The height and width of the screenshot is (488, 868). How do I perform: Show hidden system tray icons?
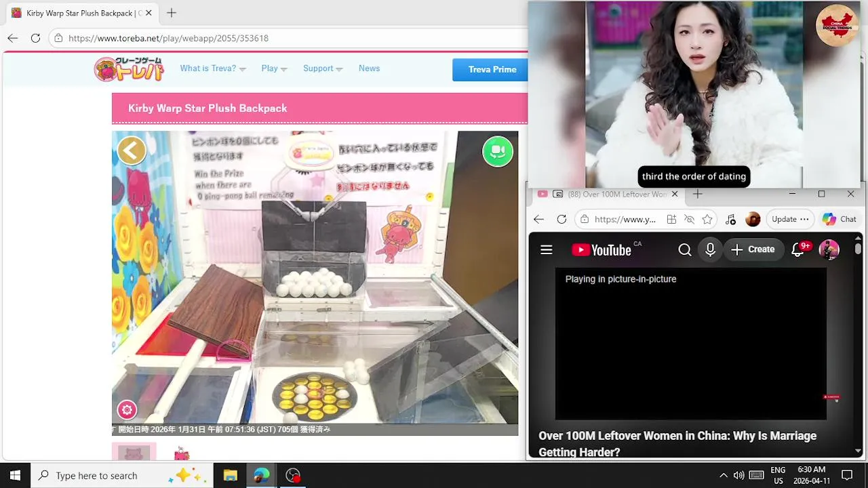pyautogui.click(x=723, y=475)
